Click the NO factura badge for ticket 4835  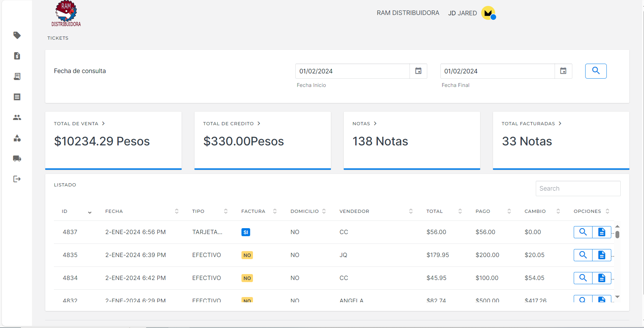[x=247, y=255]
